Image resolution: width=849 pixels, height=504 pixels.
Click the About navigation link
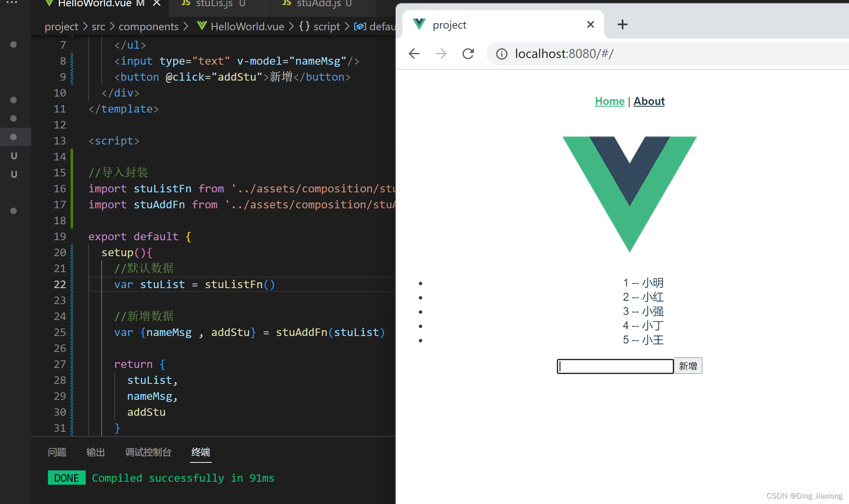pyautogui.click(x=649, y=101)
